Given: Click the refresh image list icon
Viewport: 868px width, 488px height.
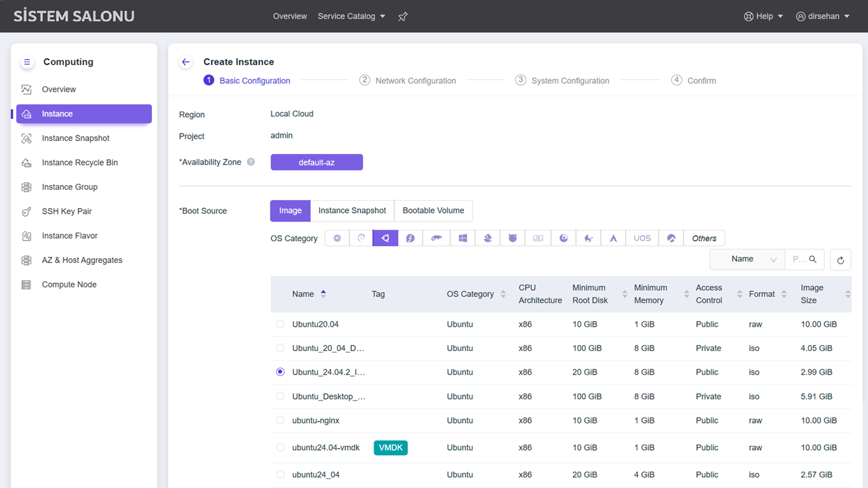Looking at the screenshot, I should (x=840, y=260).
